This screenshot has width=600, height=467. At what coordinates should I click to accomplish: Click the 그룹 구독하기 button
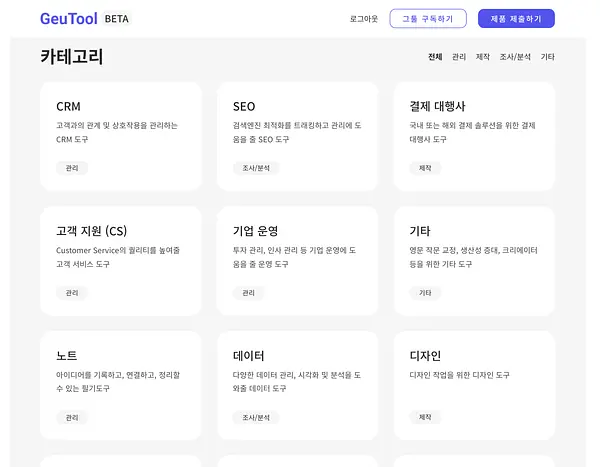point(428,19)
